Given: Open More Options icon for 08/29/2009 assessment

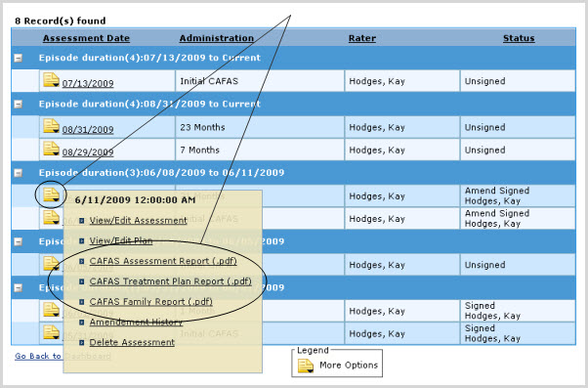Looking at the screenshot, I should point(51,149).
